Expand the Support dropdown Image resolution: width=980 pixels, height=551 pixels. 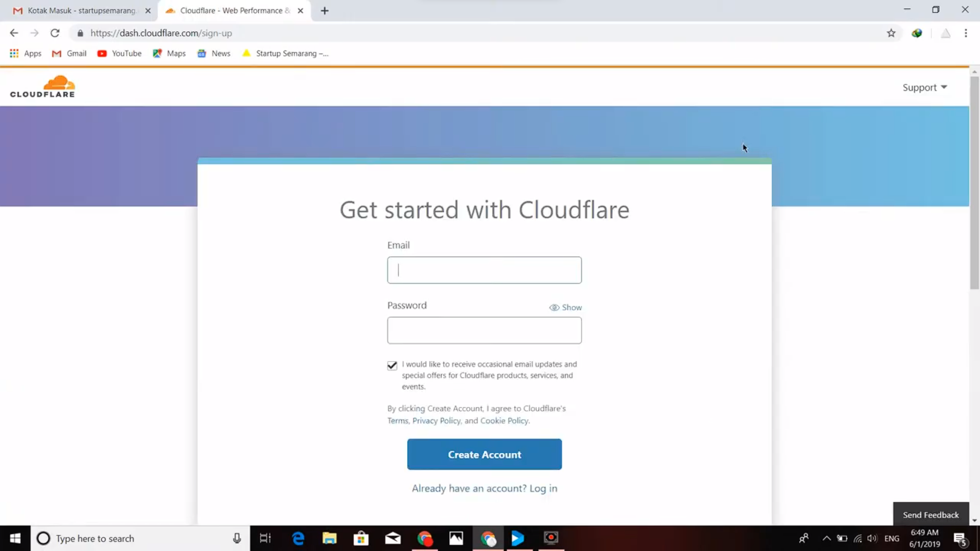click(924, 87)
